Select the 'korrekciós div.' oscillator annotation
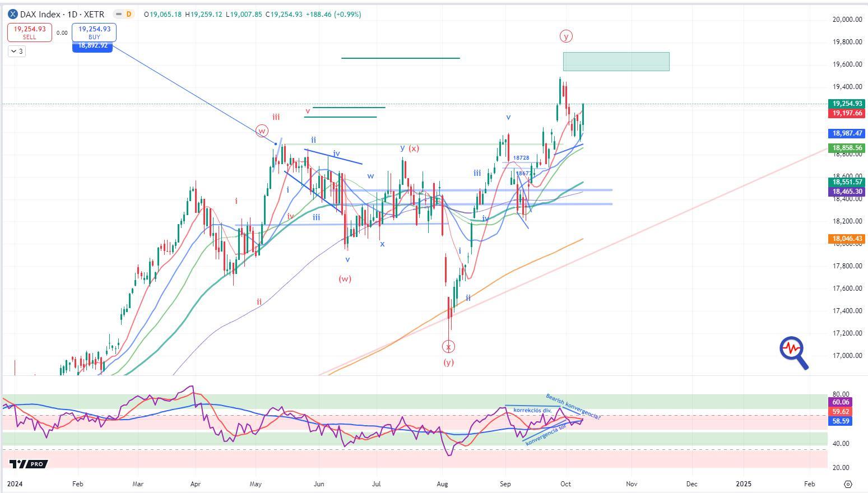Image resolution: width=868 pixels, height=493 pixels. point(532,410)
